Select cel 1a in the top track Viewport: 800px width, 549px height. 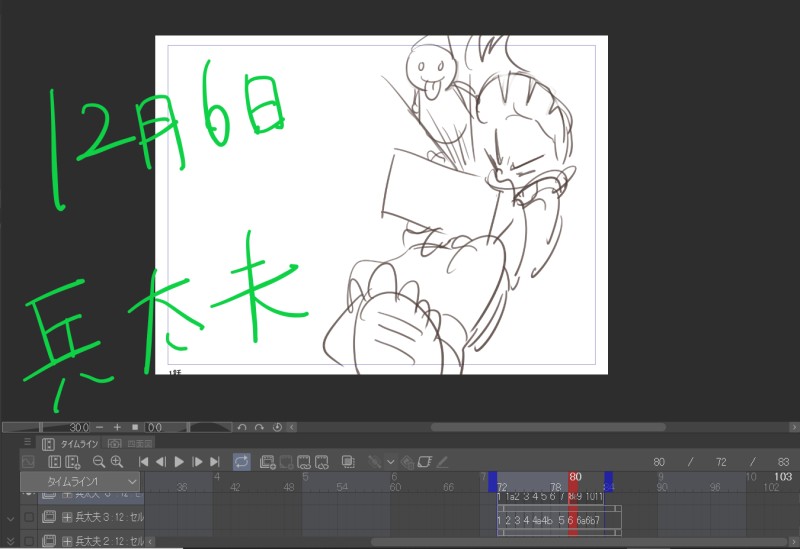[509, 497]
